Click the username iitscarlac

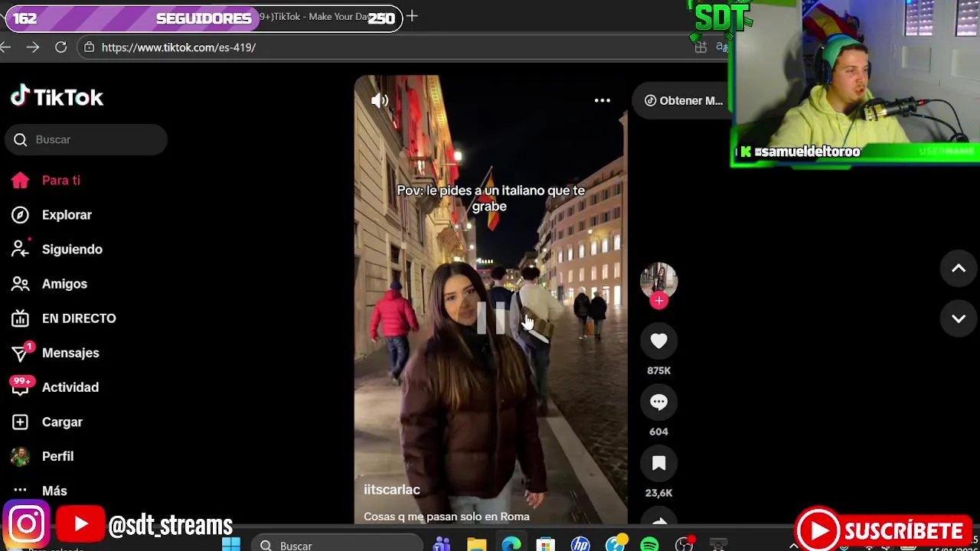click(x=392, y=490)
